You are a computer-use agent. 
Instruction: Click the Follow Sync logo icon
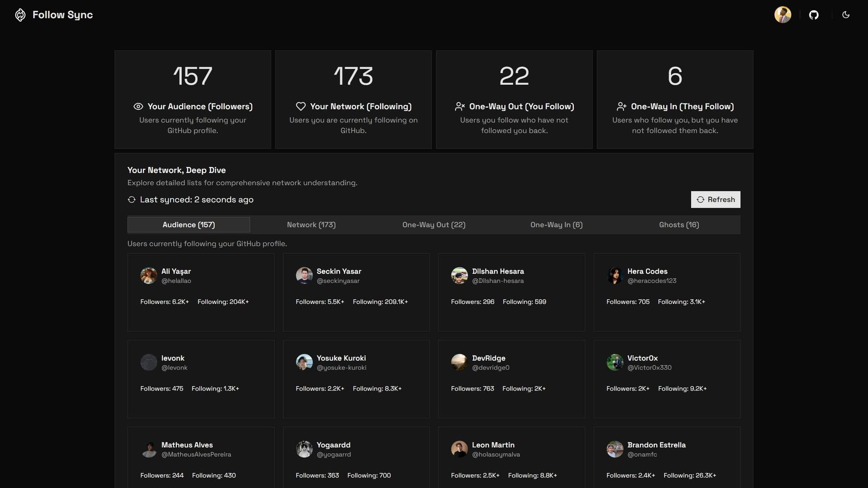(x=20, y=15)
